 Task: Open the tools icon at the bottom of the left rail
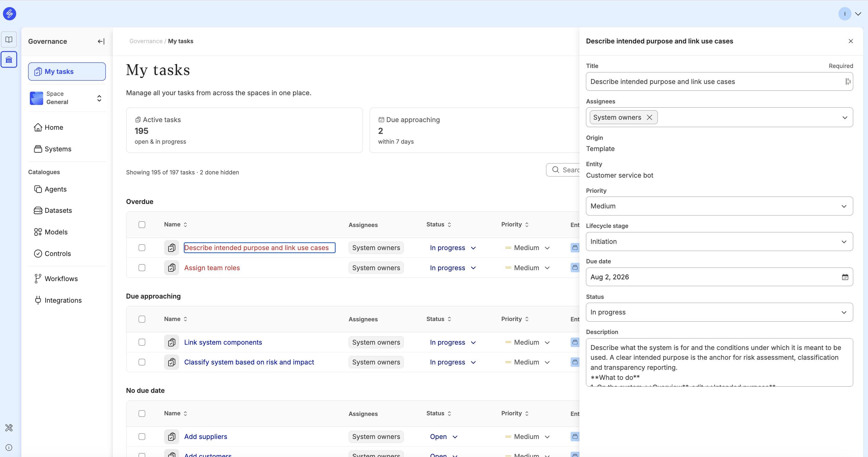pyautogui.click(x=9, y=428)
